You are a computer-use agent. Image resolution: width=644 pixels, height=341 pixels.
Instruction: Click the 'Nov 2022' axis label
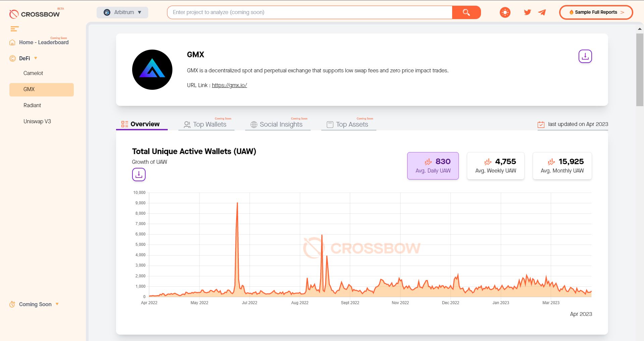point(400,303)
